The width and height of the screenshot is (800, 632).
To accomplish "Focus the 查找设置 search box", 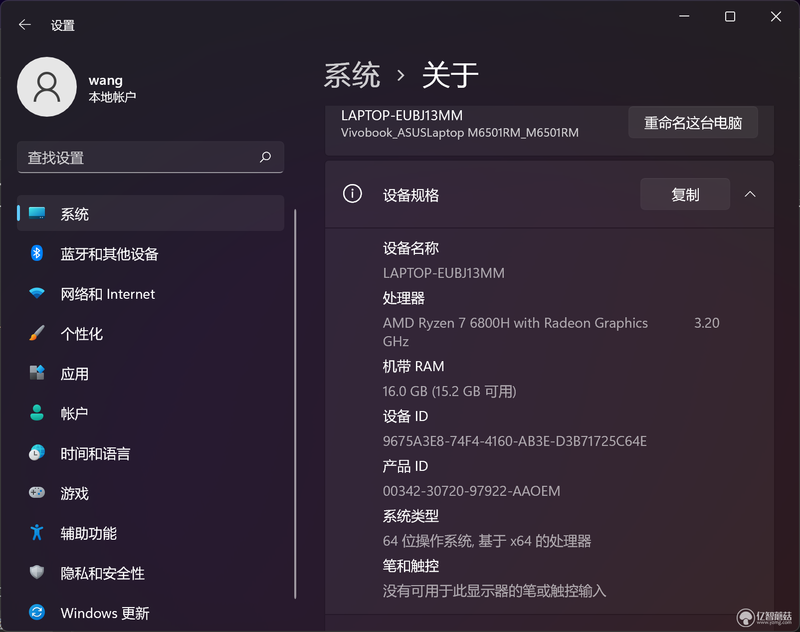I will coord(151,157).
